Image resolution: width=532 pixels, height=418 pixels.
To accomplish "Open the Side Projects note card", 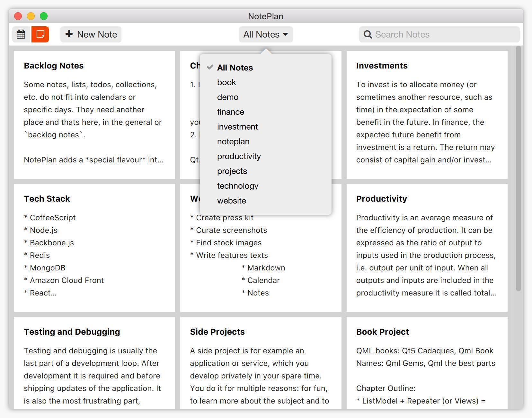I will click(261, 363).
